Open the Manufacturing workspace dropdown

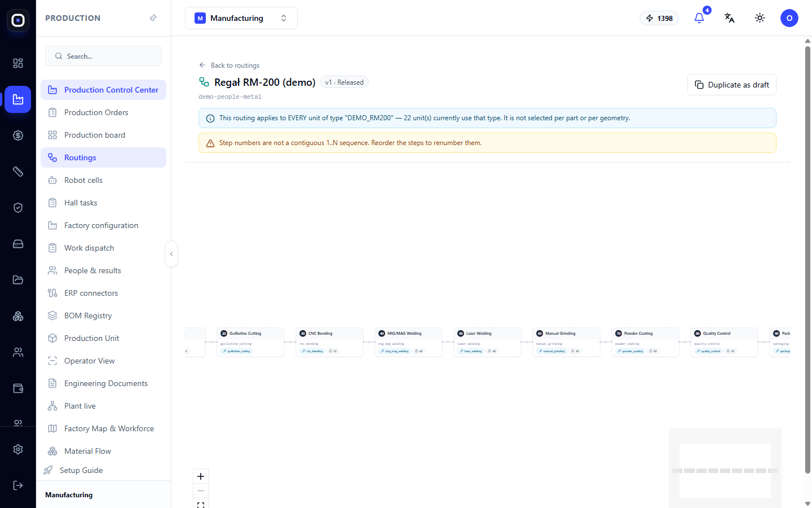coord(241,18)
